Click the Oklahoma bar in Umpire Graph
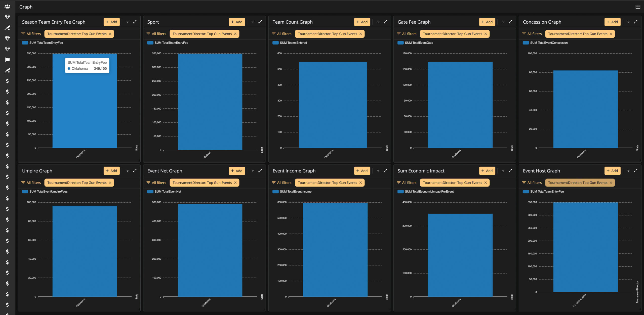Image resolution: width=644 pixels, height=315 pixels. tap(85, 251)
